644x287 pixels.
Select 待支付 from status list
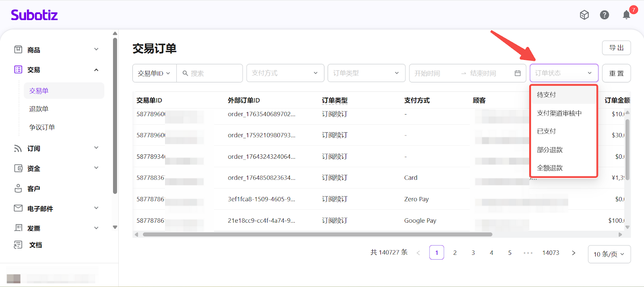point(547,95)
